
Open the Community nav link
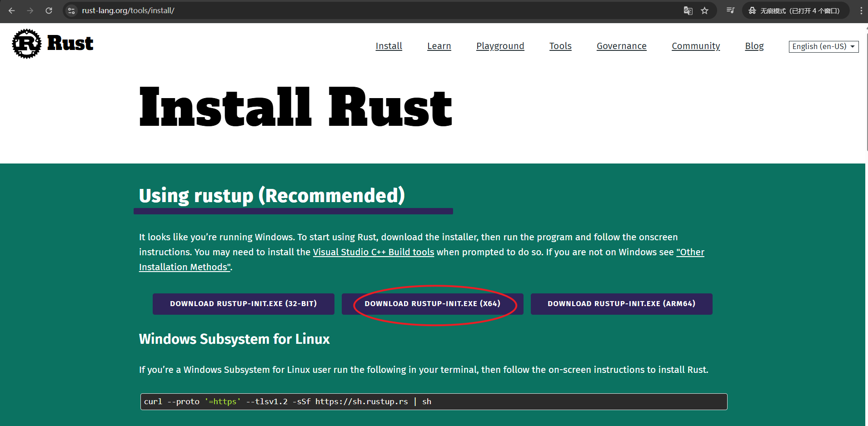pos(696,46)
